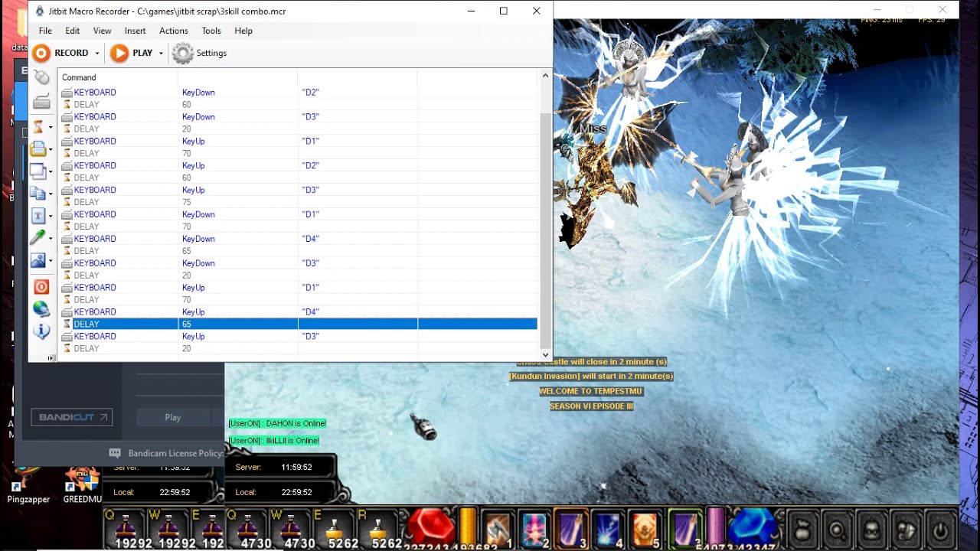Click the BANDICUT button in Bandicam window
Viewport: 980px width, 551px height.
pos(72,417)
